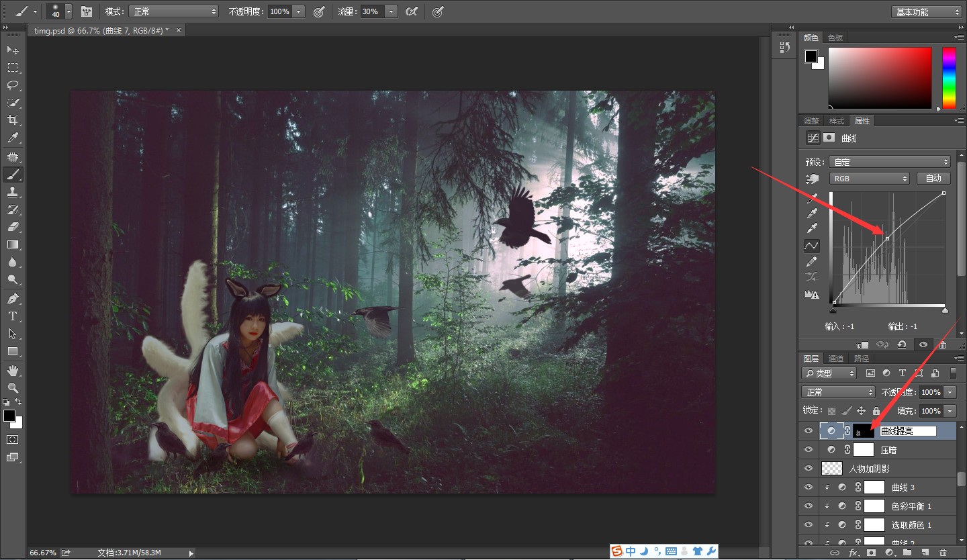Select the Hand tool

point(13,371)
